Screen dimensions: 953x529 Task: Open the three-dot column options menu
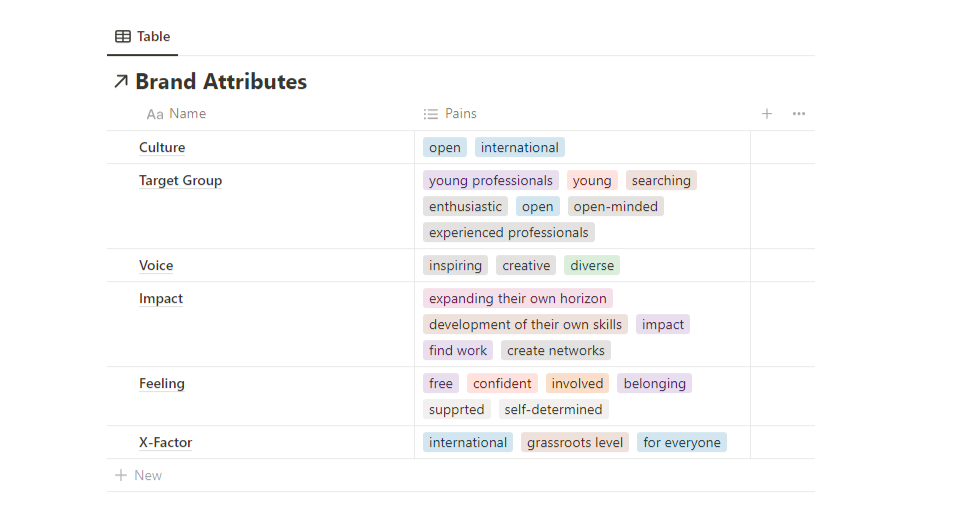(x=799, y=114)
